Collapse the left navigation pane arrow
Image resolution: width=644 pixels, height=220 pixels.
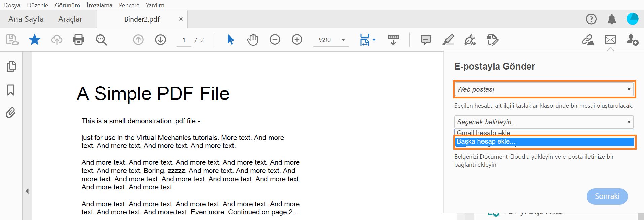point(27,191)
